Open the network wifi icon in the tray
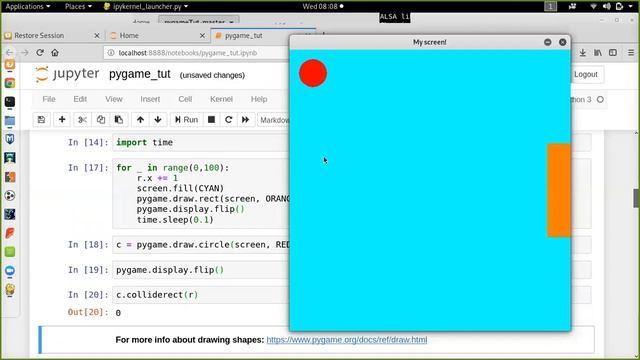The height and width of the screenshot is (360, 640). coord(594,6)
